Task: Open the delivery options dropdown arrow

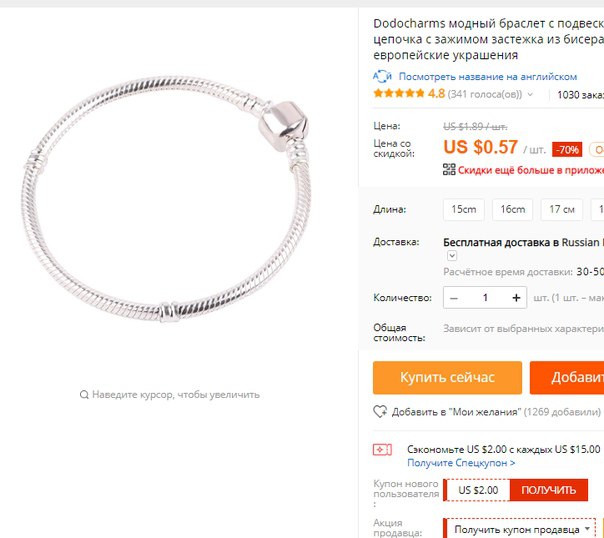Action: coord(452,256)
